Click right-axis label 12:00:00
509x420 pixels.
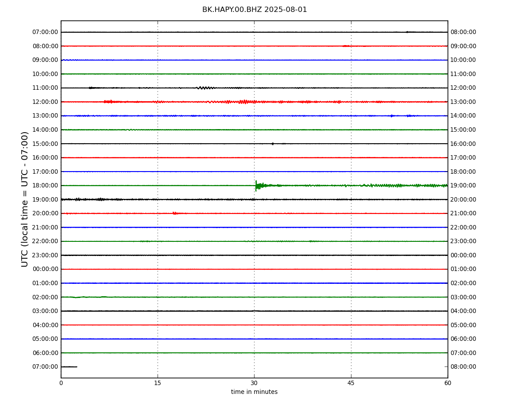(x=463, y=88)
